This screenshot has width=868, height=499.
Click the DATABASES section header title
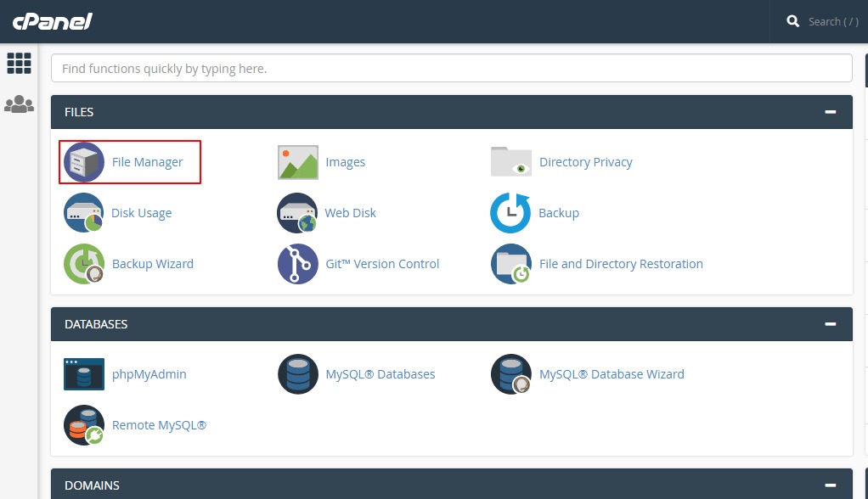click(96, 324)
